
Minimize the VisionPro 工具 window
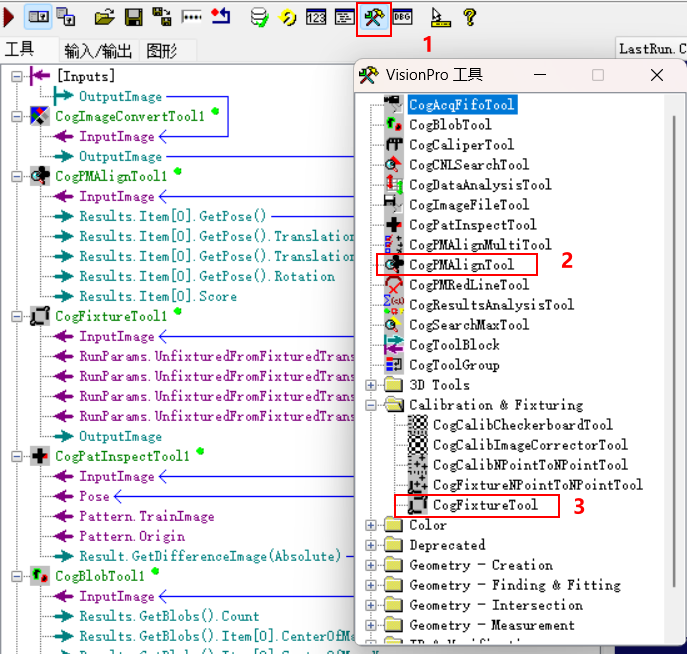coord(540,75)
